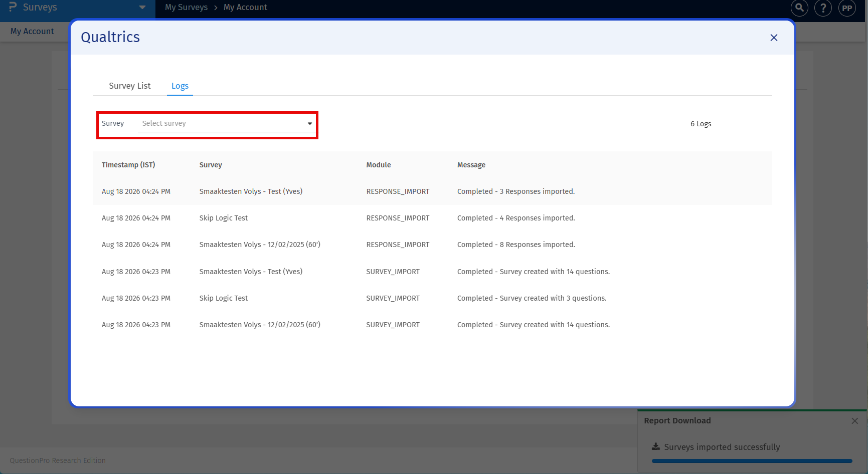Click SURVEY_IMPORT module for 3 questions row
Image resolution: width=868 pixels, height=474 pixels.
point(393,298)
